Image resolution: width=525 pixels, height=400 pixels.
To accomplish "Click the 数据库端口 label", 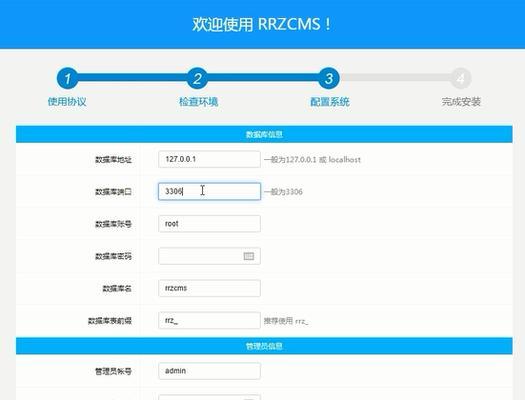I will point(114,192).
